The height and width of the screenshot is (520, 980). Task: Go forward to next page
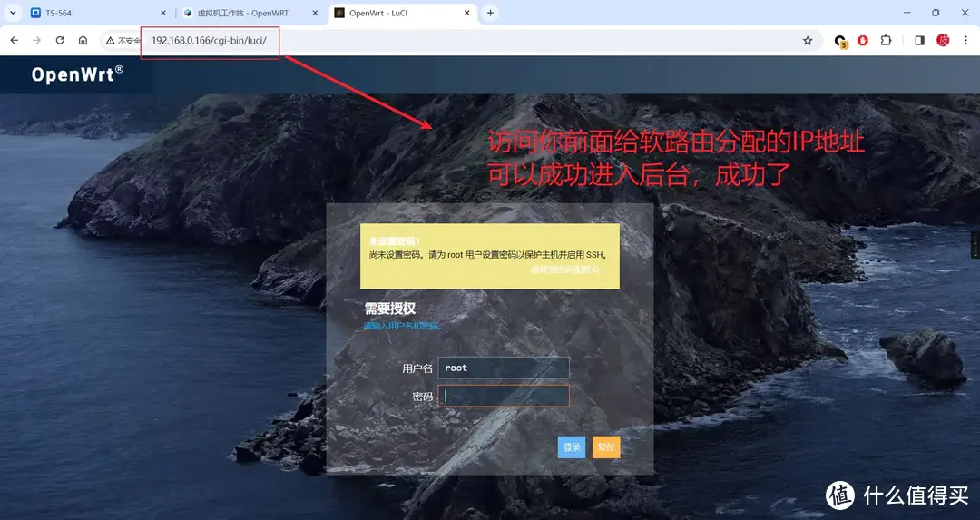(x=37, y=40)
